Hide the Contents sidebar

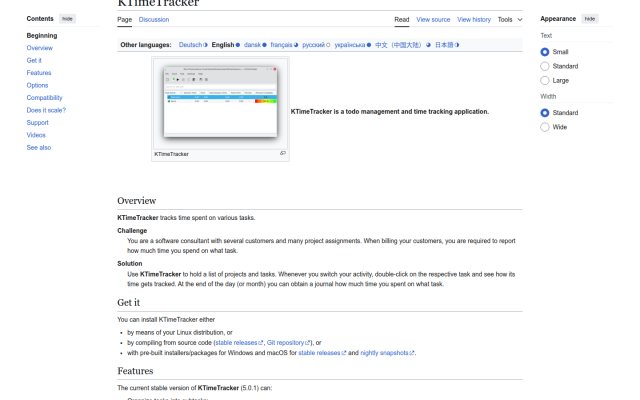tap(67, 19)
